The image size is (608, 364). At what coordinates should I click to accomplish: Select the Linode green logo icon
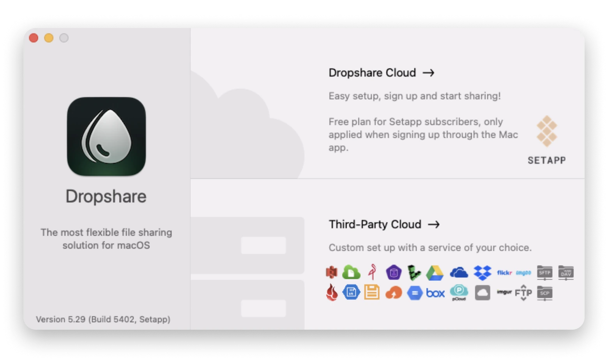414,272
